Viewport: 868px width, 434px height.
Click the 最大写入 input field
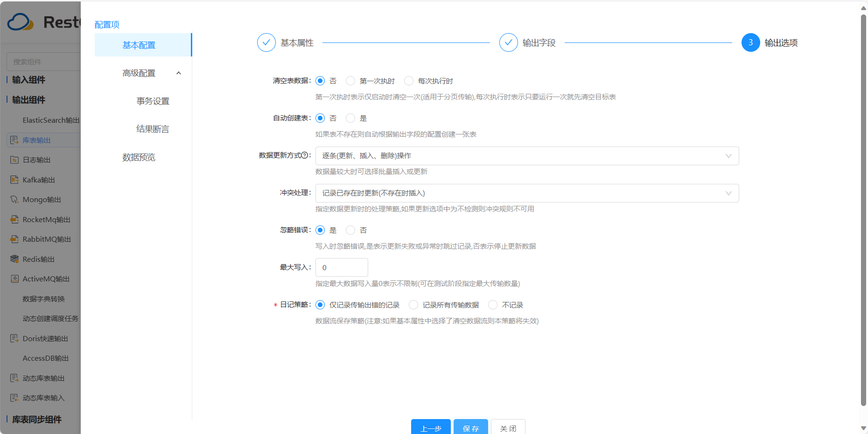click(x=341, y=267)
